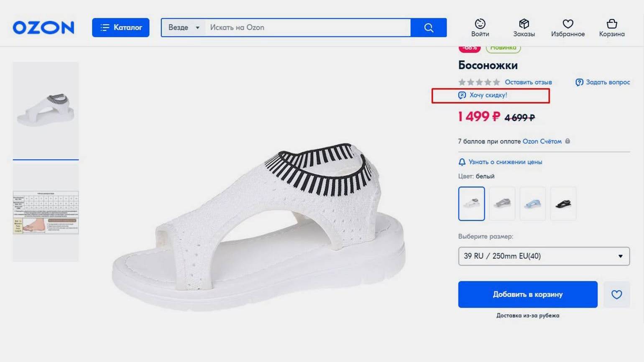Select the gray sandal color option
Screen dimensions: 644x362
click(x=502, y=204)
